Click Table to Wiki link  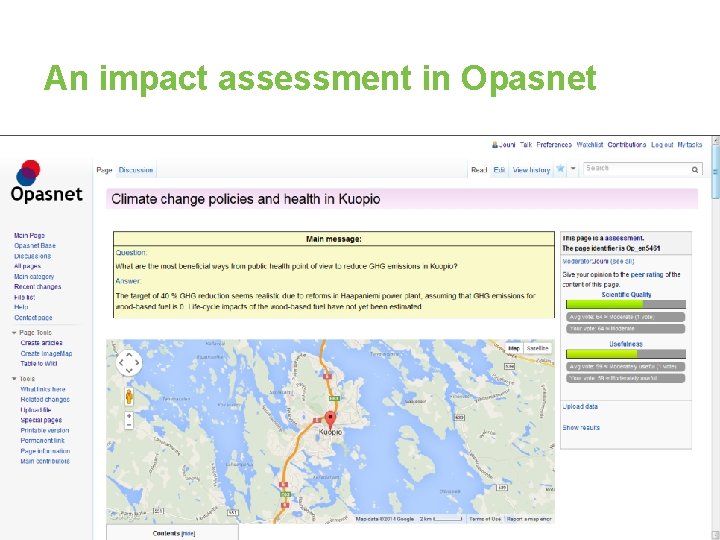click(x=39, y=364)
